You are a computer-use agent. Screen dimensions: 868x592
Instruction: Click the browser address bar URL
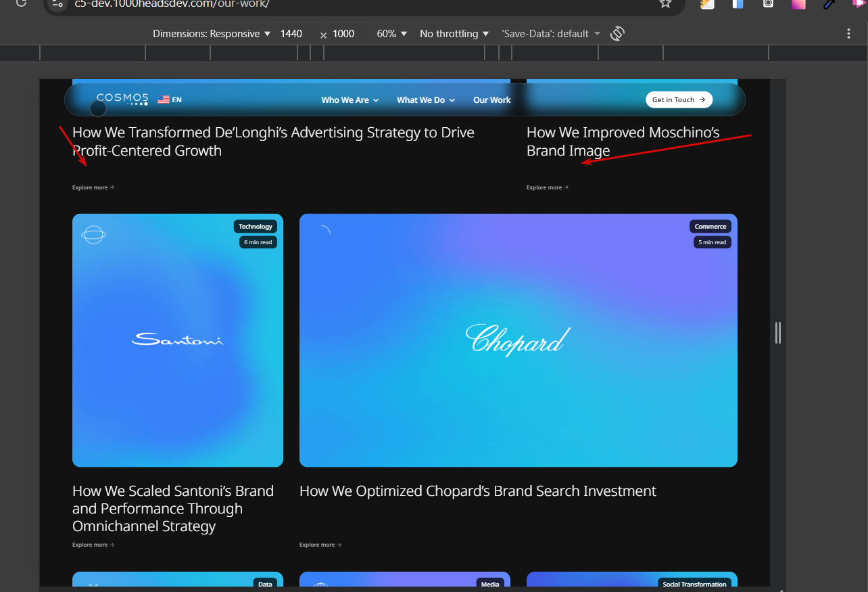(172, 3)
